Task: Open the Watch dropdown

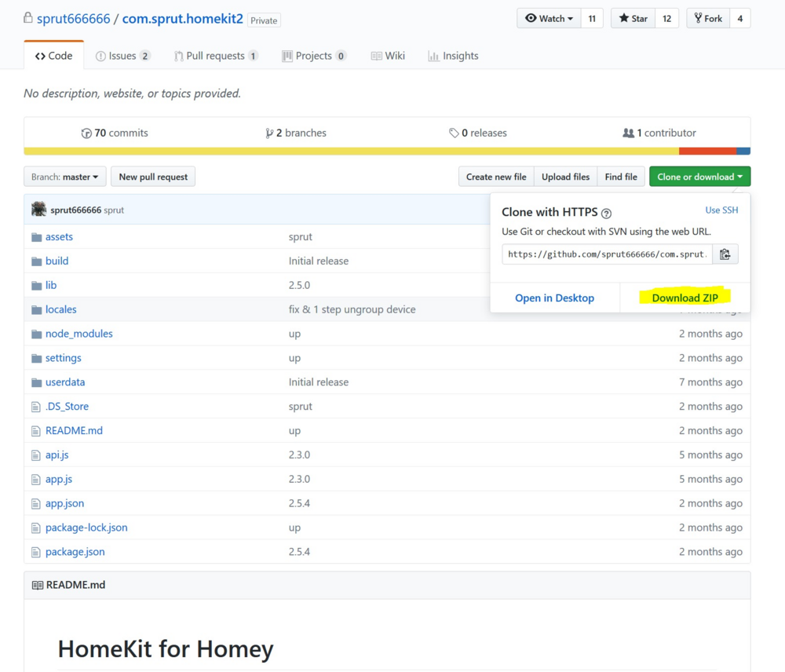Action: tap(549, 19)
